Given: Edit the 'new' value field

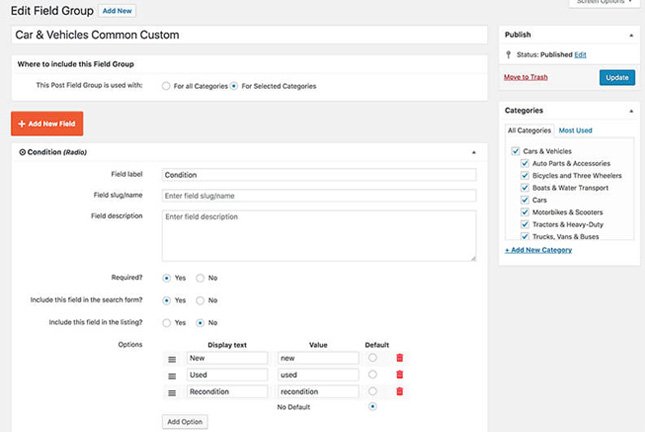Looking at the screenshot, I should 318,358.
